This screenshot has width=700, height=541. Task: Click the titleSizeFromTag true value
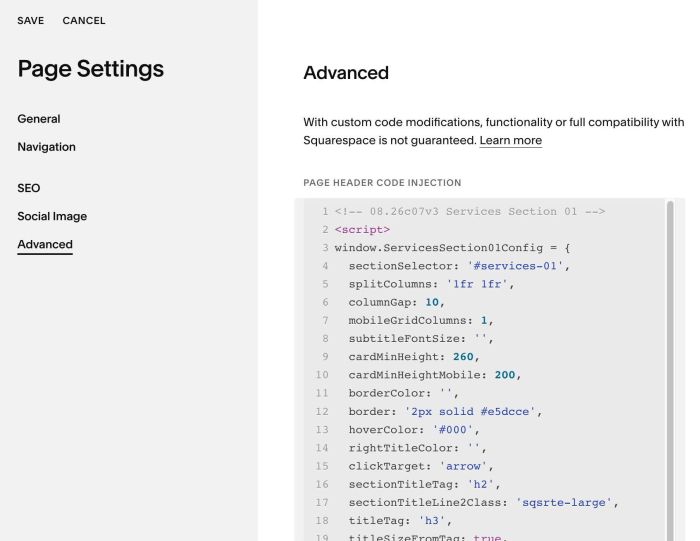pyautogui.click(x=487, y=537)
